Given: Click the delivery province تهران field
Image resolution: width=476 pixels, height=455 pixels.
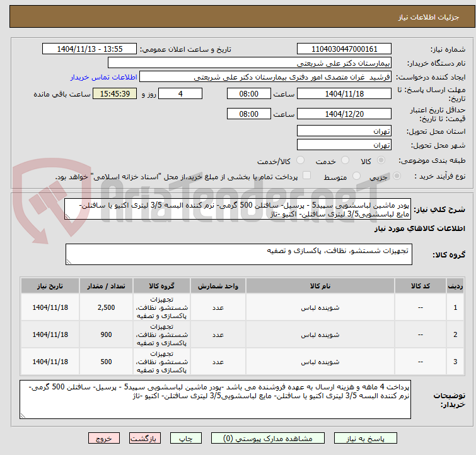Looking at the screenshot, I should (344, 131).
